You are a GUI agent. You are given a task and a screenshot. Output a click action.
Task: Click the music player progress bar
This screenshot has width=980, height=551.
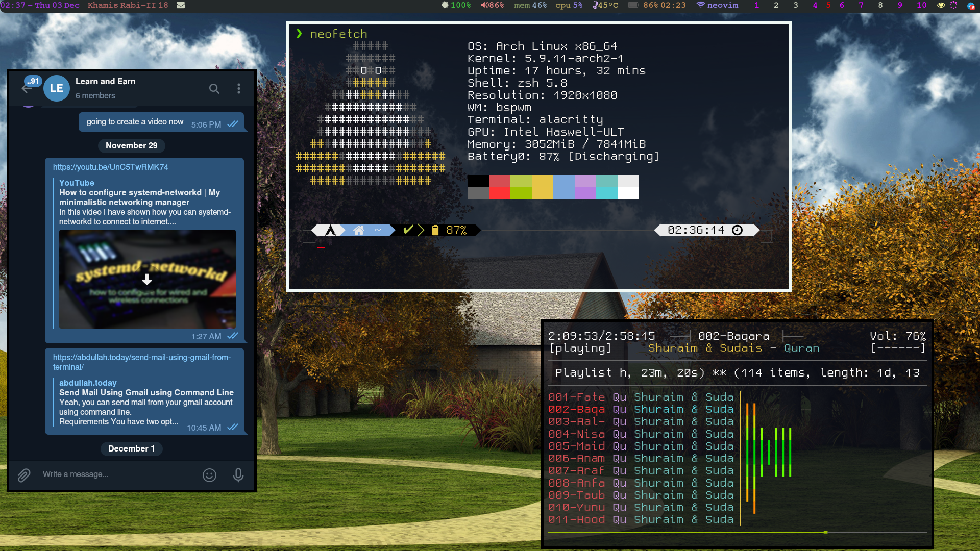click(737, 532)
